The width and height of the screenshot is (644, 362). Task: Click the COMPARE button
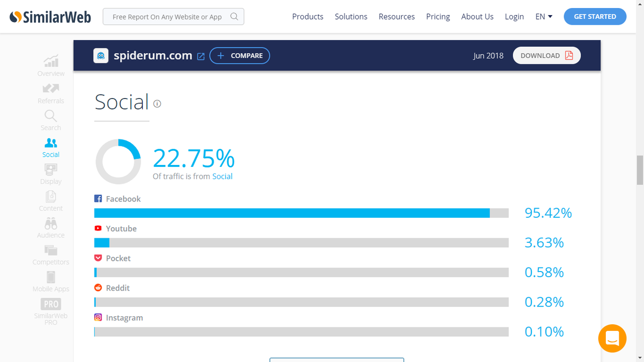(240, 55)
